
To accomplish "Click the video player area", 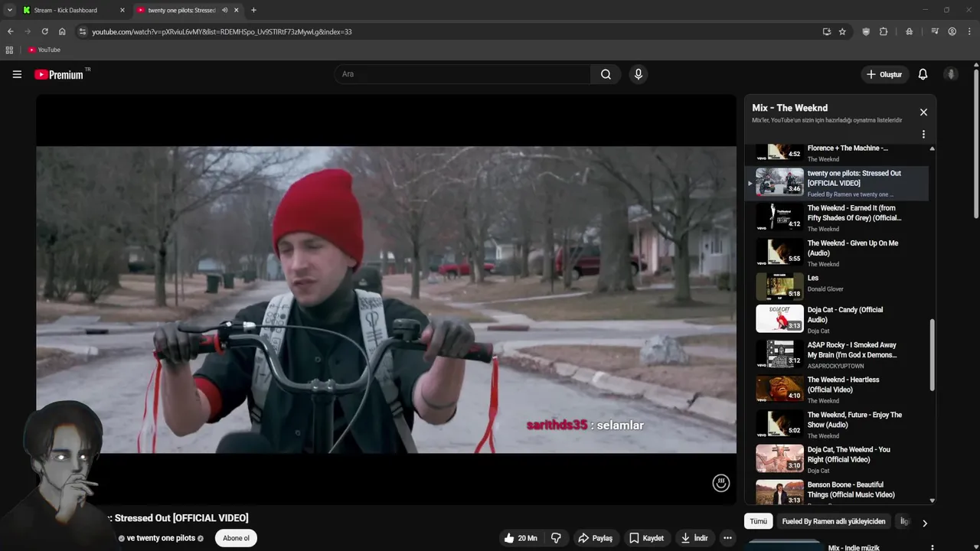I will coord(386,299).
